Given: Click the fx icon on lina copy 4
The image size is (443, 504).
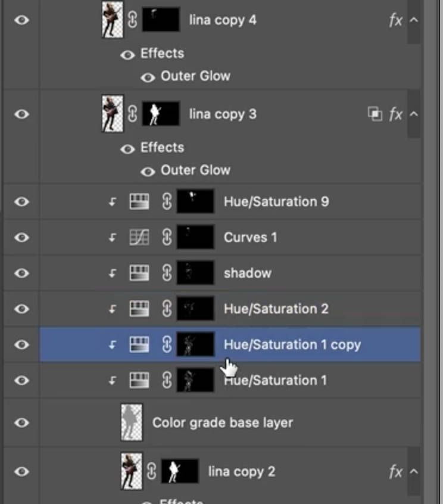Looking at the screenshot, I should click(x=395, y=20).
